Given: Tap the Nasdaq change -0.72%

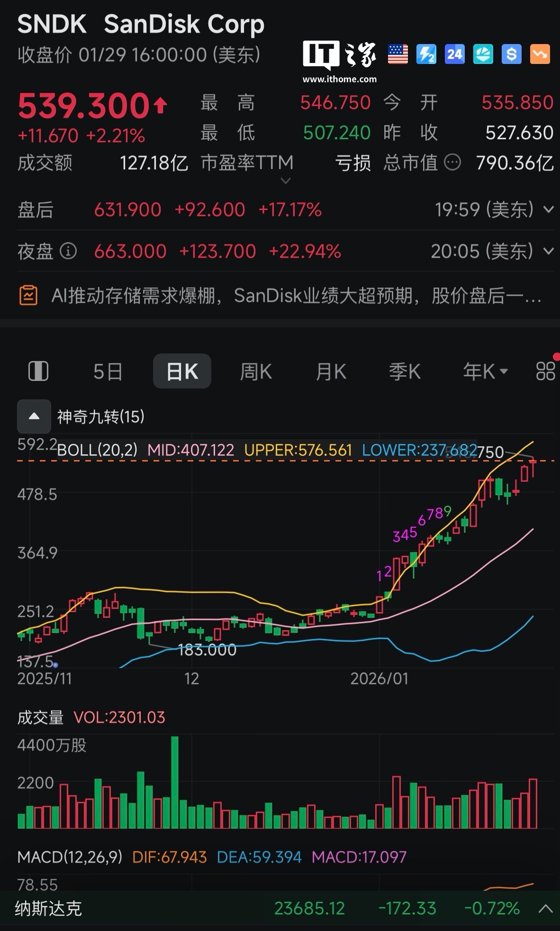Looking at the screenshot, I should (492, 908).
